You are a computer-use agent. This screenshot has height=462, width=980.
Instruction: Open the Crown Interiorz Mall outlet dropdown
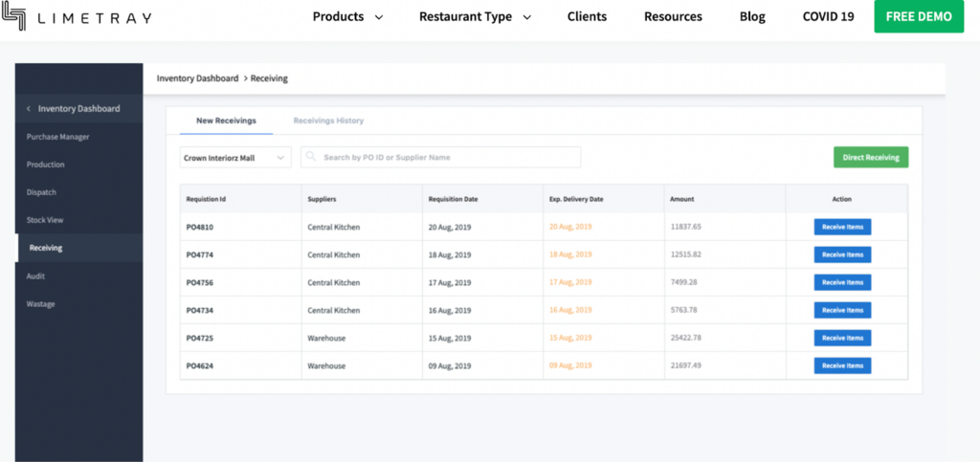click(235, 158)
